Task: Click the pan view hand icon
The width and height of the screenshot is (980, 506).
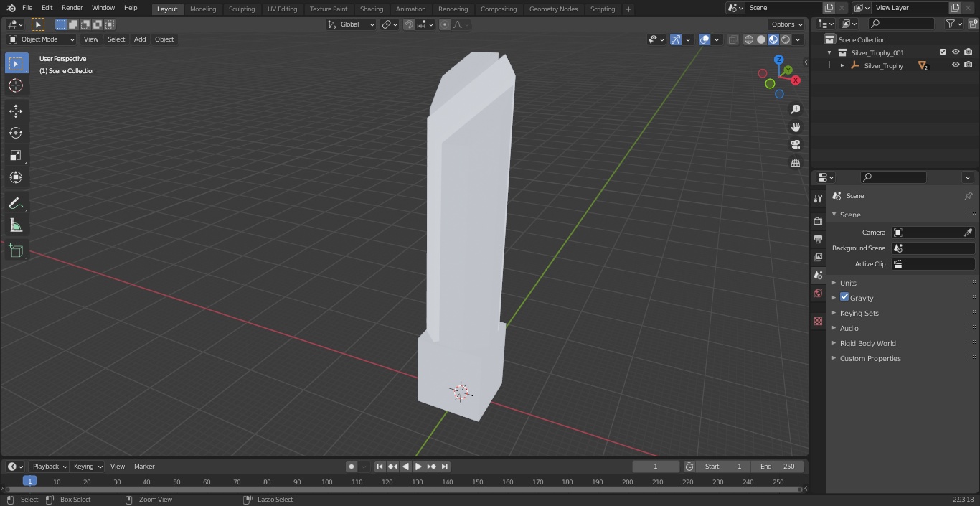Action: [796, 127]
